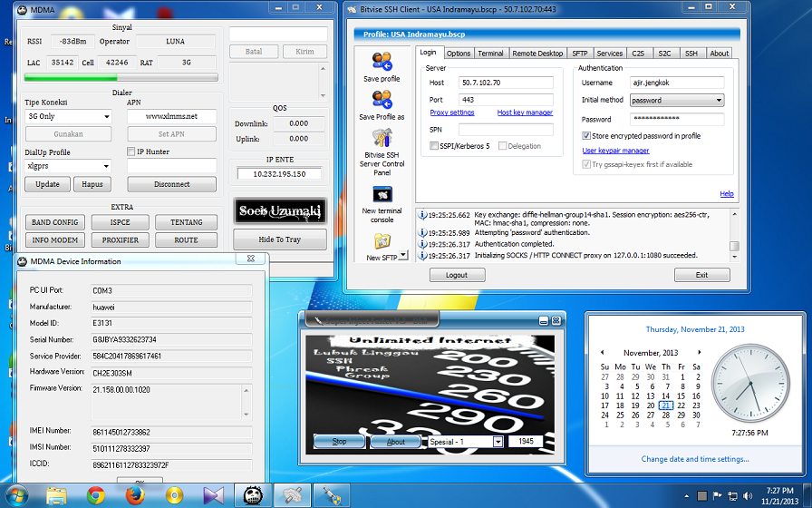Uncheck Store encrypted password in profile

click(x=586, y=136)
